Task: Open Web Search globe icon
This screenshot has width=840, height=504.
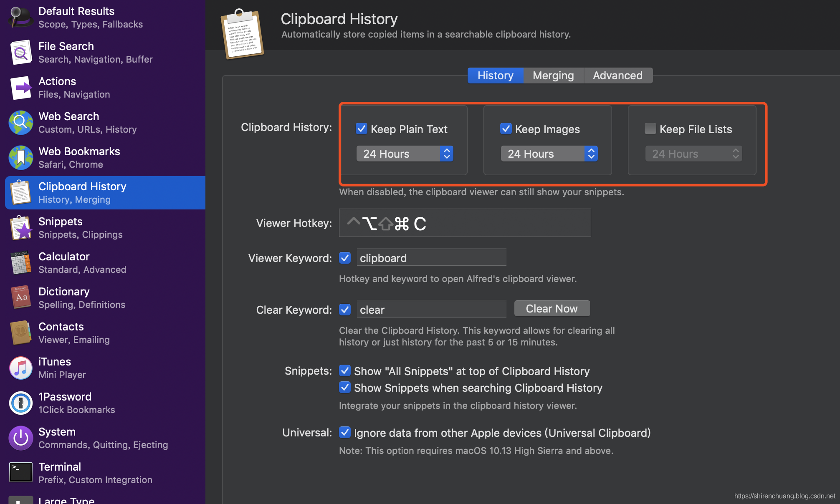Action: 20,123
